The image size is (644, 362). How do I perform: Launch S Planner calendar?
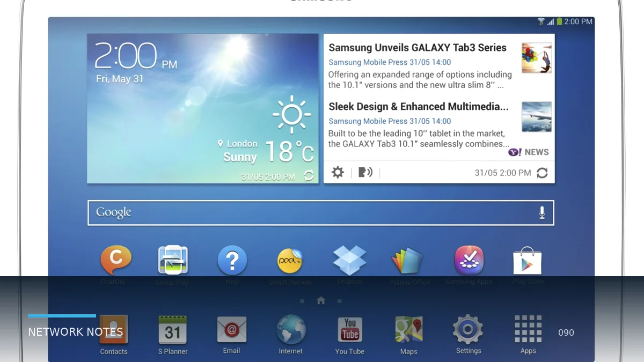172,330
